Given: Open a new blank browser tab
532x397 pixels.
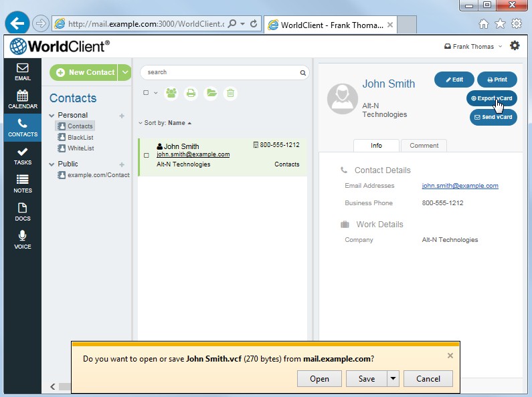Looking at the screenshot, I should pyautogui.click(x=407, y=25).
